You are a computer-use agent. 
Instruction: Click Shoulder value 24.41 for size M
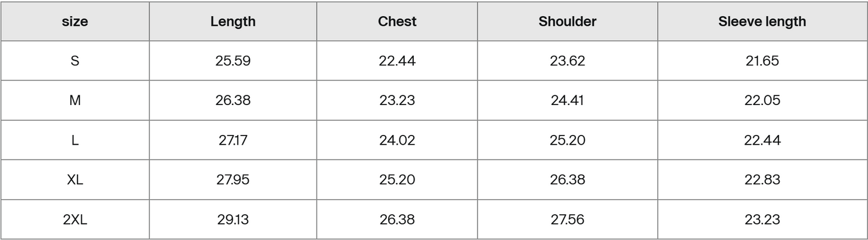(x=567, y=101)
